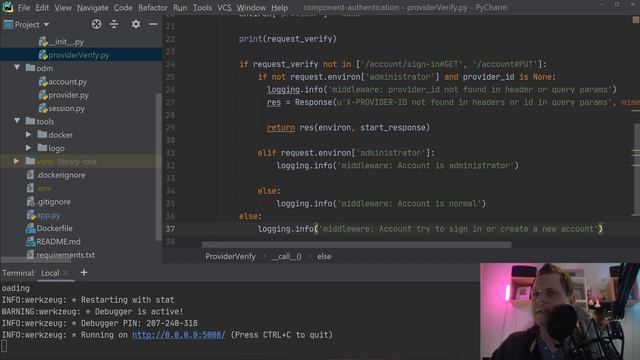The image size is (640, 360).
Task: Click the editor vertical scrollbar
Action: point(636,169)
